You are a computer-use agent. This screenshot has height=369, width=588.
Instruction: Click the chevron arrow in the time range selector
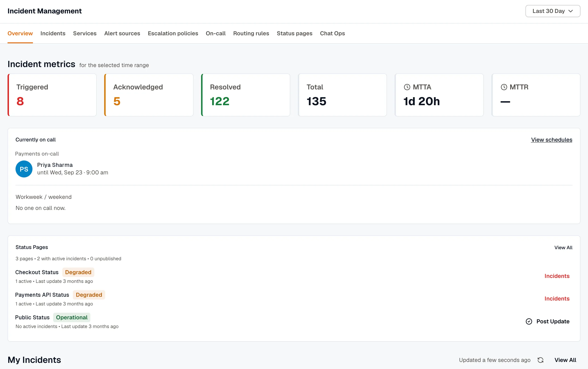(570, 11)
